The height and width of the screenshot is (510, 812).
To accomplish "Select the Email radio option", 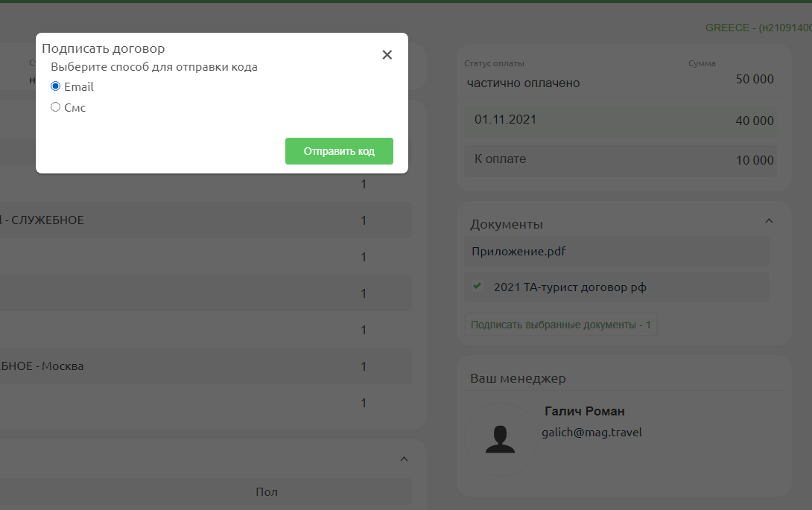I will (55, 86).
